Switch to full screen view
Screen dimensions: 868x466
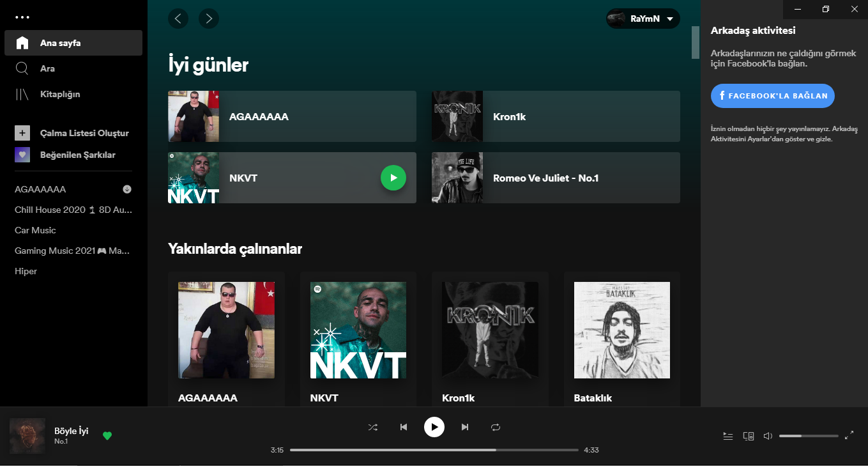(849, 436)
